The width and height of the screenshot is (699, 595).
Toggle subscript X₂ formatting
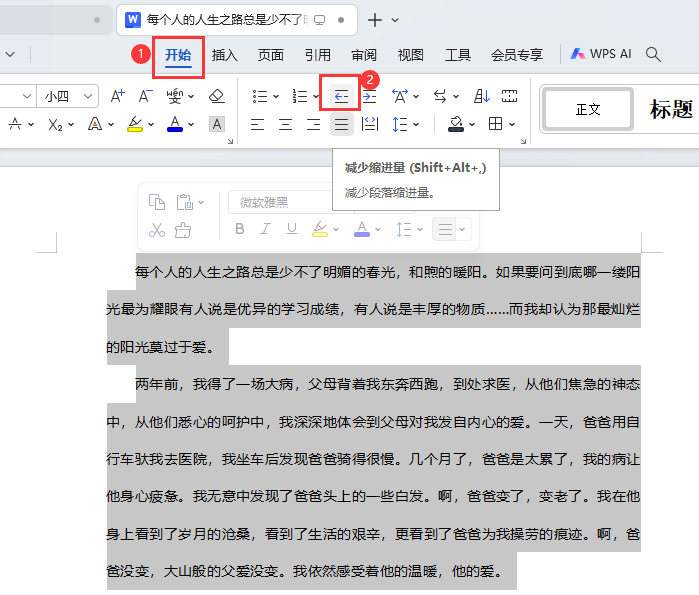[55, 124]
